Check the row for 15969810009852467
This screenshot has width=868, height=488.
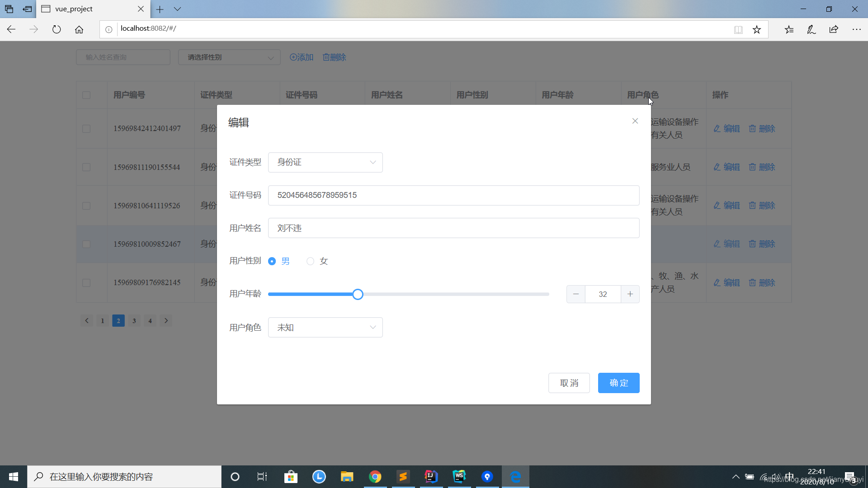86,244
